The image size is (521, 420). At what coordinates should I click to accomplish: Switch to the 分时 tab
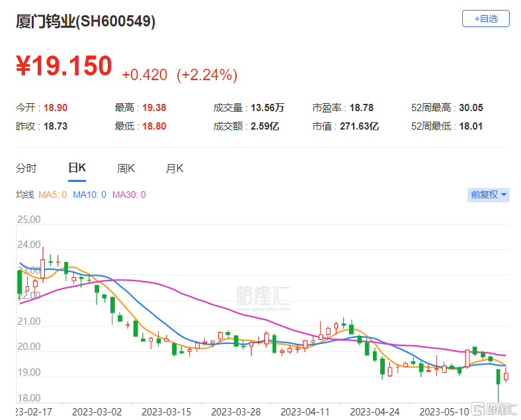tap(26, 168)
